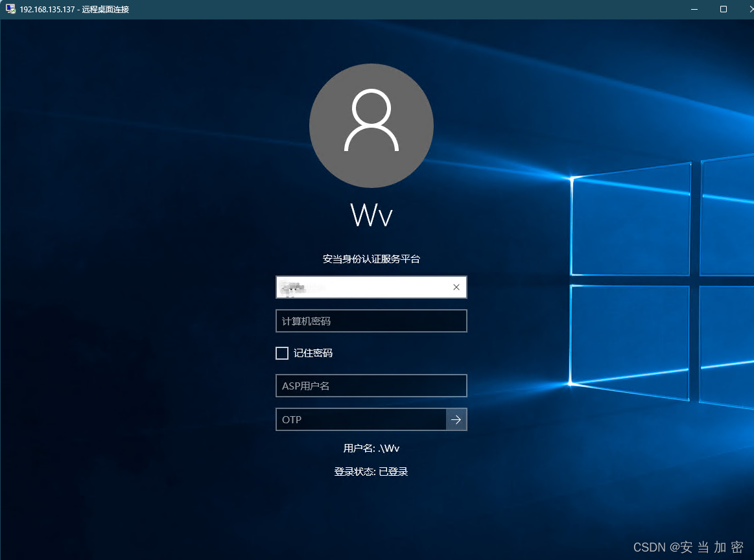Click the Remote Desktop icon in title bar
754x560 pixels.
tap(10, 9)
